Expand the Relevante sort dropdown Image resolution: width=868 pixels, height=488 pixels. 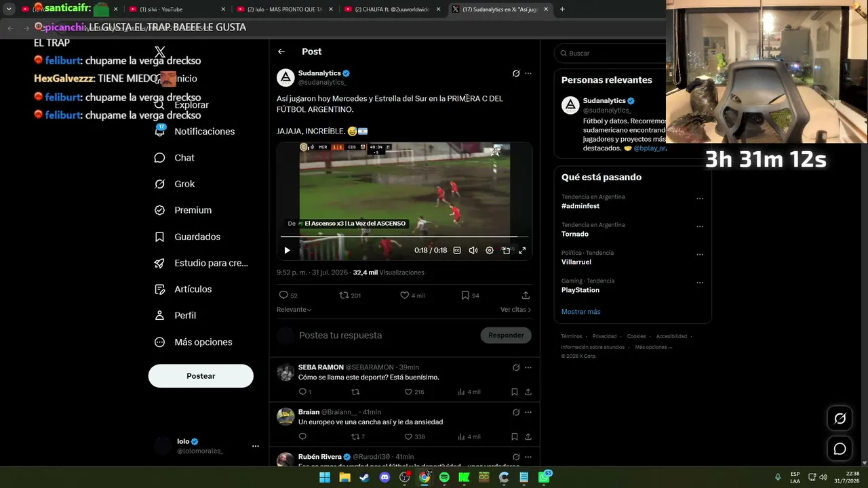tap(294, 310)
